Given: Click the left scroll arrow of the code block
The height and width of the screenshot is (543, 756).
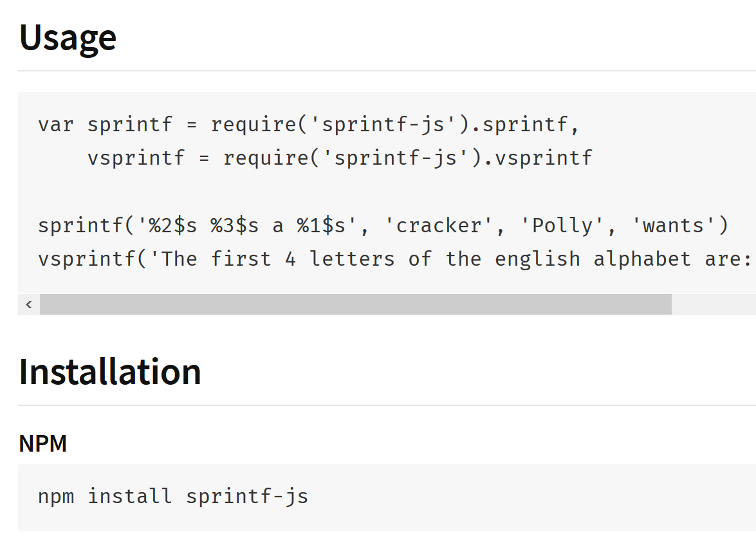Looking at the screenshot, I should [29, 304].
